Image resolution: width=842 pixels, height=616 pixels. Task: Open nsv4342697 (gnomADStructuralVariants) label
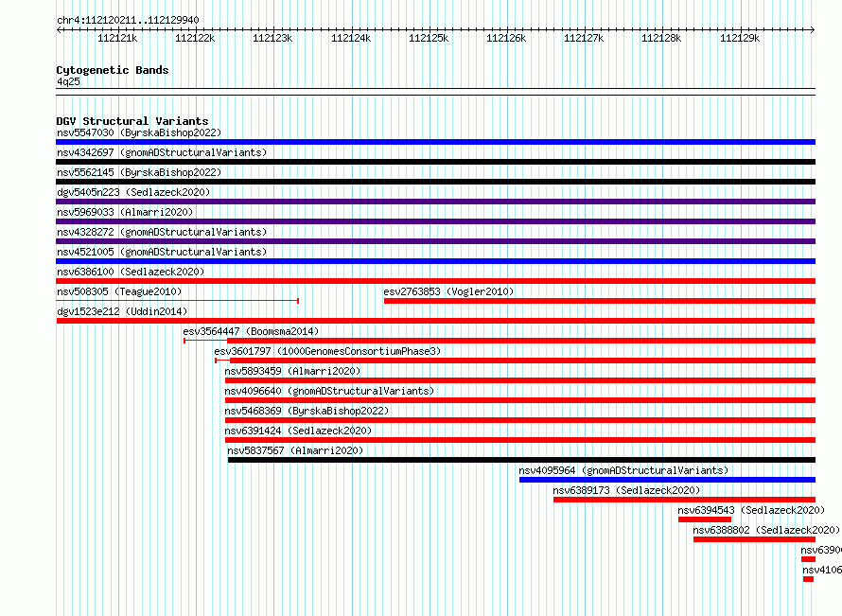(x=162, y=152)
